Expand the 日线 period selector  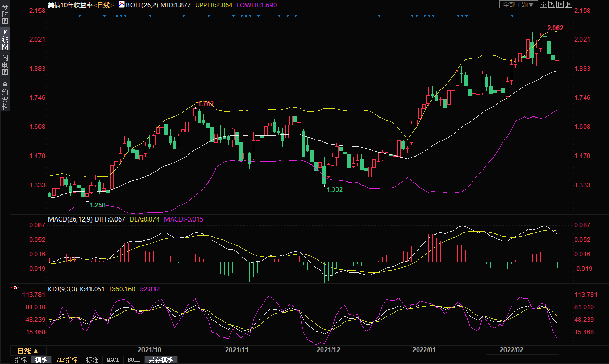tap(28, 351)
